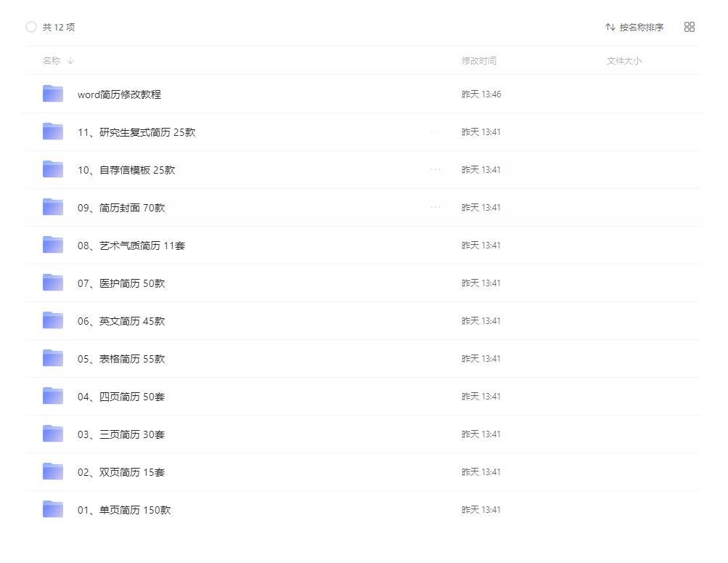Open more options for 11、研究生复式简历 row
The width and height of the screenshot is (728, 563).
pyautogui.click(x=435, y=131)
